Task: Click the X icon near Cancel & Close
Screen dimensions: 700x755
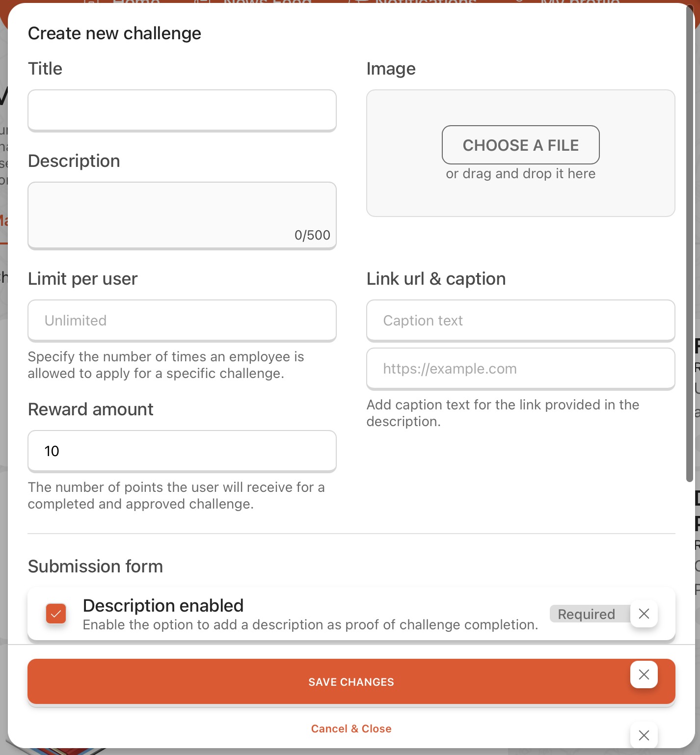Action: [x=644, y=735]
